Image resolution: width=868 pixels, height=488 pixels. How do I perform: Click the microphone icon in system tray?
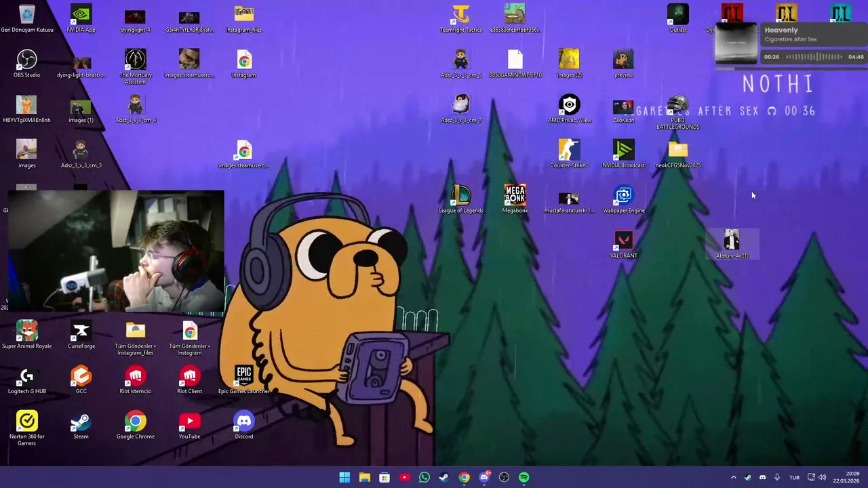coord(777,477)
